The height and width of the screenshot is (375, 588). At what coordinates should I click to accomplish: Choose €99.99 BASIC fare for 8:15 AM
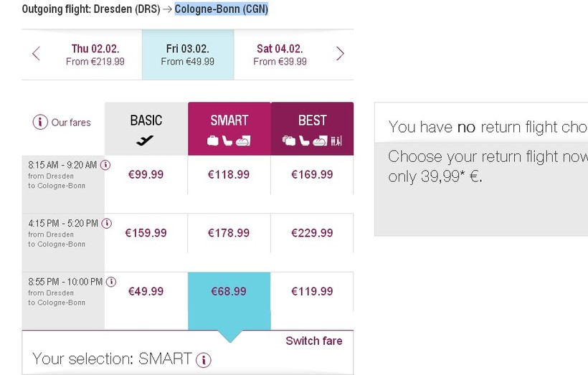146,174
